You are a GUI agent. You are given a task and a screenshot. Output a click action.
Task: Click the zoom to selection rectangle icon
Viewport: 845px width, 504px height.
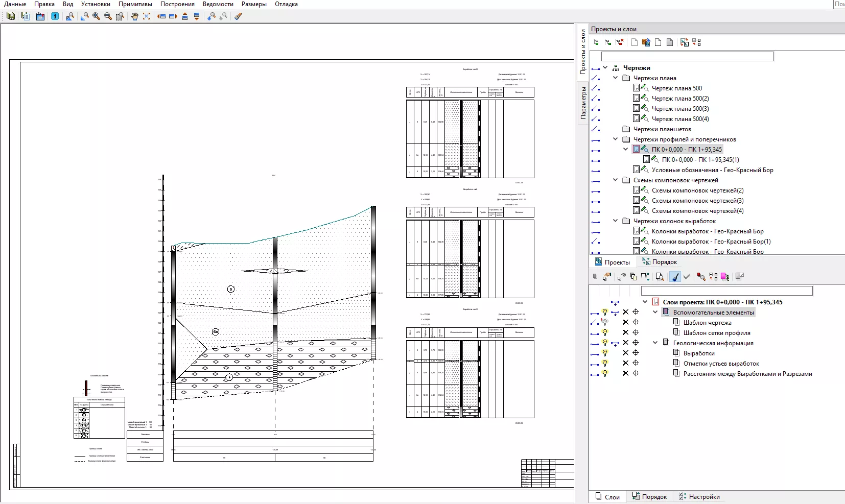120,16
